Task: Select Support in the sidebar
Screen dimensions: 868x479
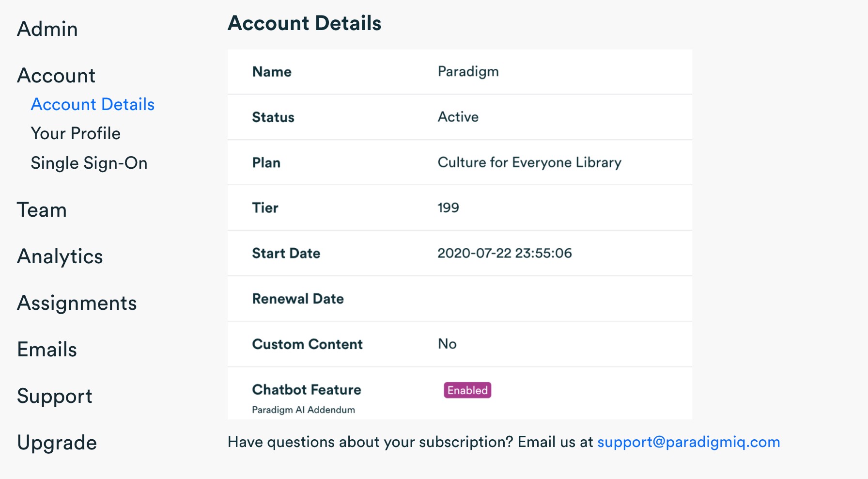Action: [55, 396]
